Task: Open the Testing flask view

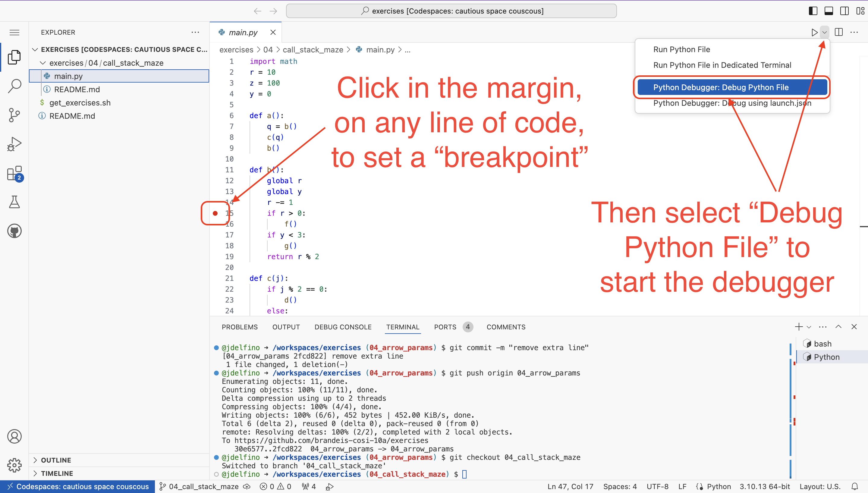Action: tap(14, 202)
